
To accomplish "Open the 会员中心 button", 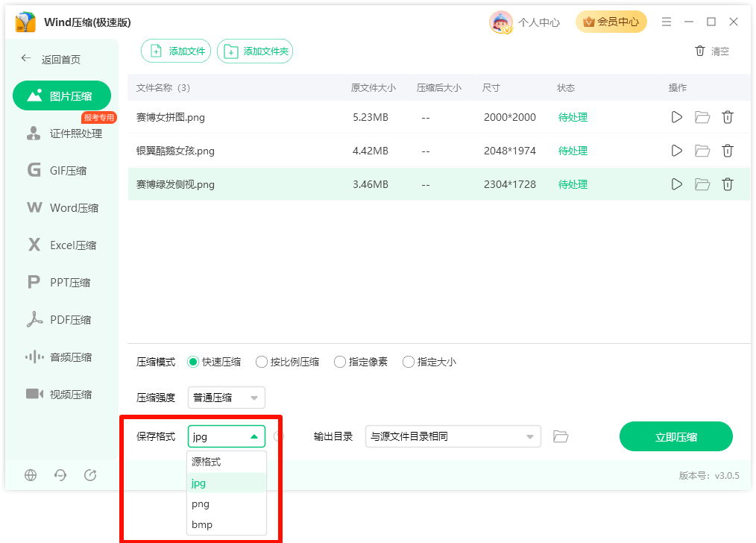I will point(611,22).
